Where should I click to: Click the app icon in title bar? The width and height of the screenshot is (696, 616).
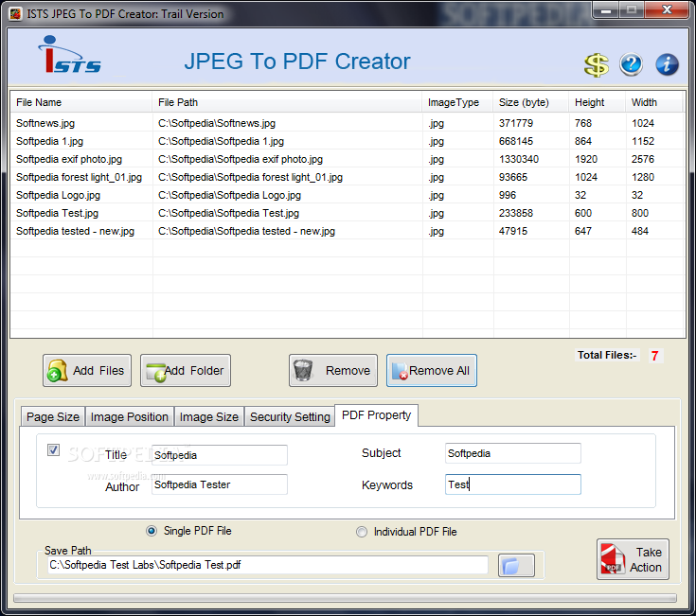[15, 14]
